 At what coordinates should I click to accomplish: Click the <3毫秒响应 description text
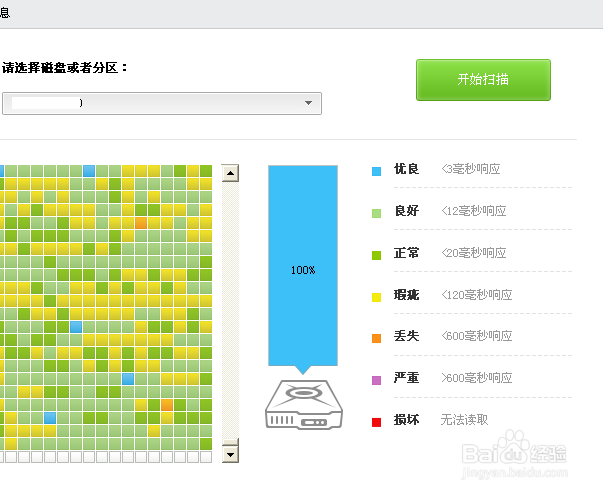pyautogui.click(x=471, y=169)
